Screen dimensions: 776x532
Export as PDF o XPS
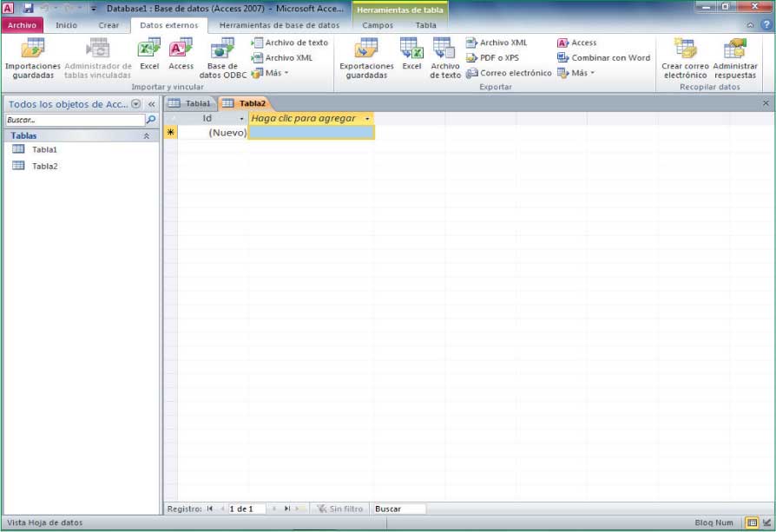(492, 58)
